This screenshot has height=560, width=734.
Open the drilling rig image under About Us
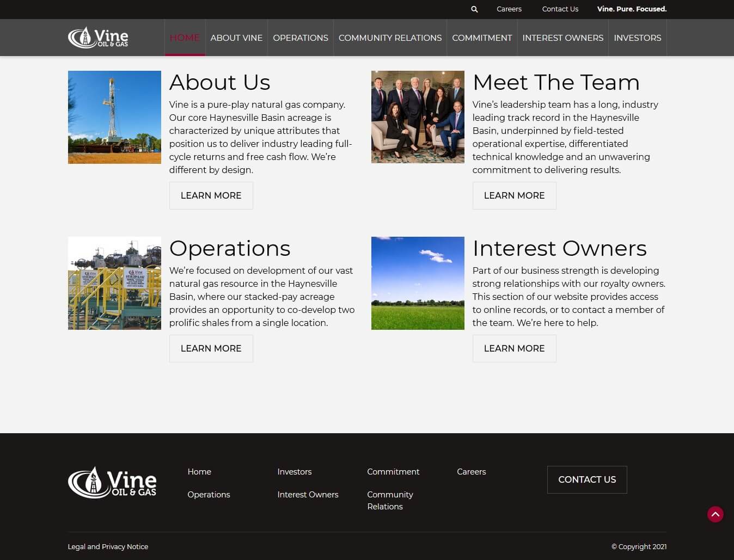114,117
